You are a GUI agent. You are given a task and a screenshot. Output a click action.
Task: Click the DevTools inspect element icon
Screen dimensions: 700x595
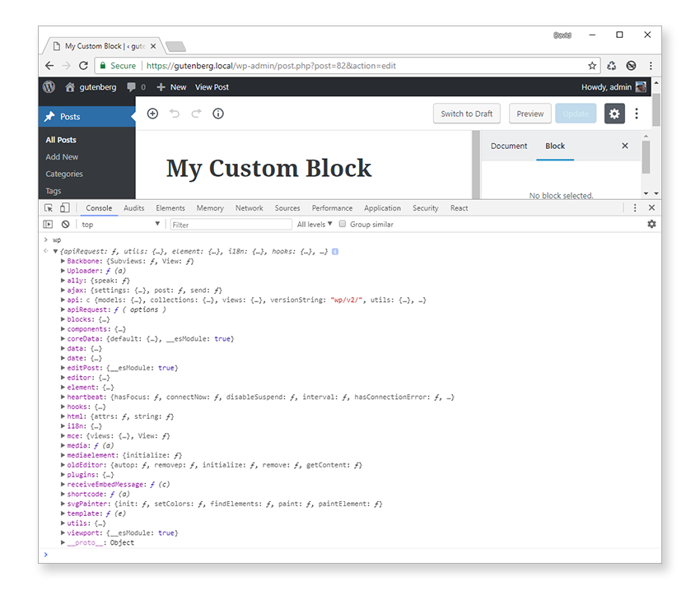(49, 208)
